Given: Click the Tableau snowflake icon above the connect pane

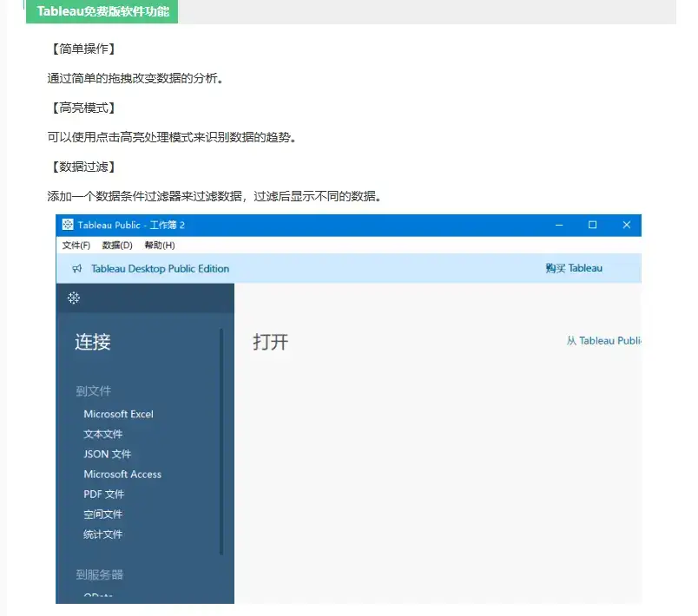Looking at the screenshot, I should tap(73, 298).
